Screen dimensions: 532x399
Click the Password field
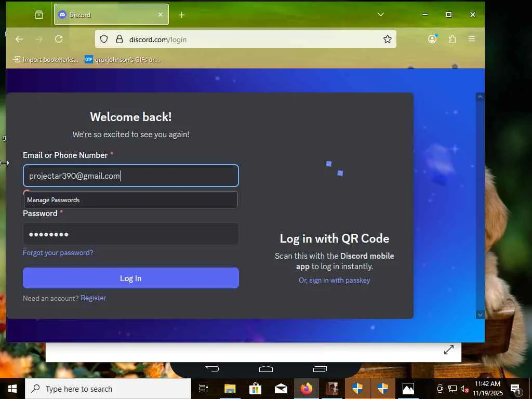click(x=130, y=234)
